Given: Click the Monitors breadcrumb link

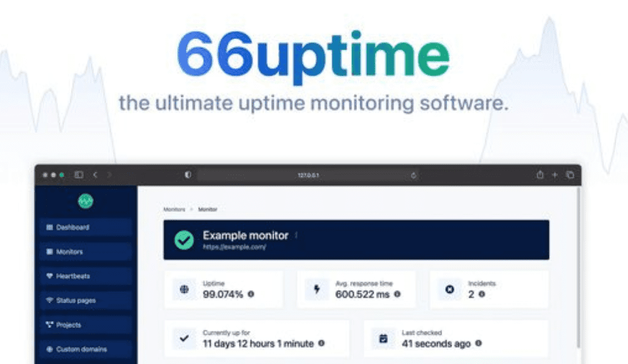Looking at the screenshot, I should pos(174,210).
